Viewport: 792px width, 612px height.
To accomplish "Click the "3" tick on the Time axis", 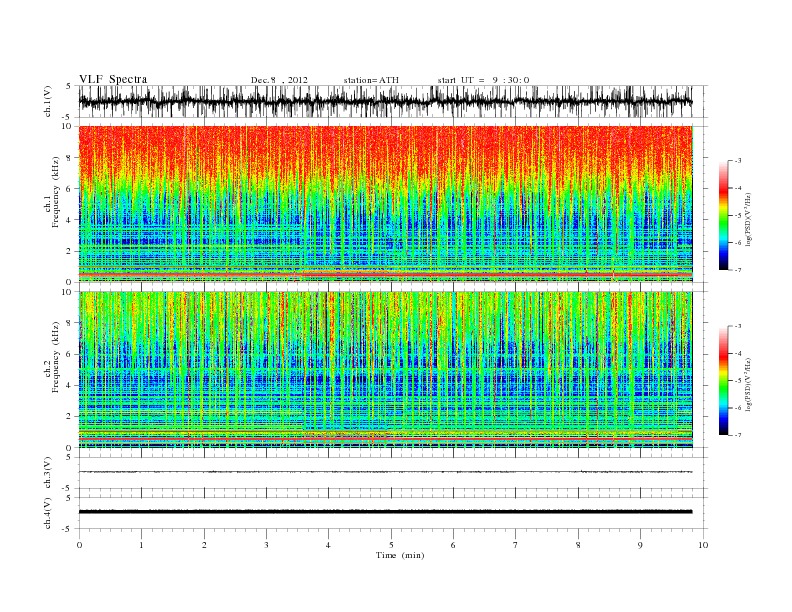I will coord(267,545).
